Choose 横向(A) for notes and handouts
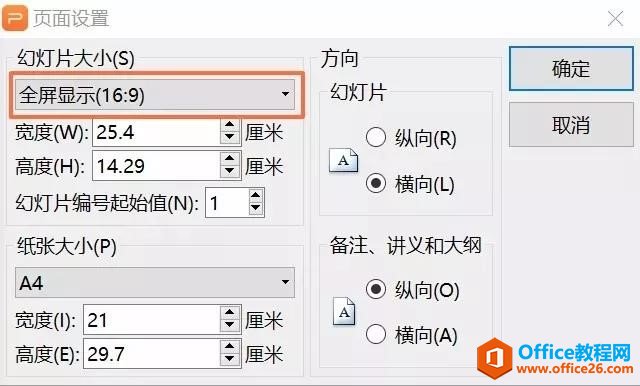This screenshot has height=386, width=640. [411, 335]
